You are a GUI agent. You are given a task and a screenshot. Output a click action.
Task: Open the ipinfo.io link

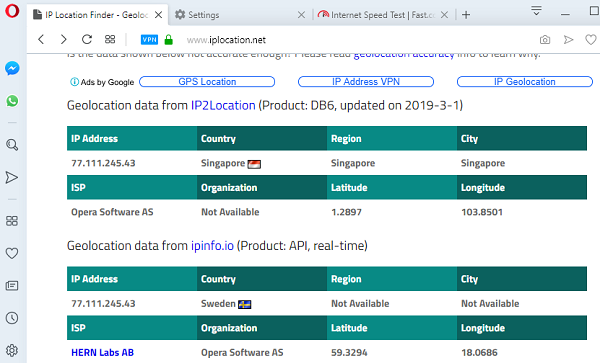pos(212,246)
